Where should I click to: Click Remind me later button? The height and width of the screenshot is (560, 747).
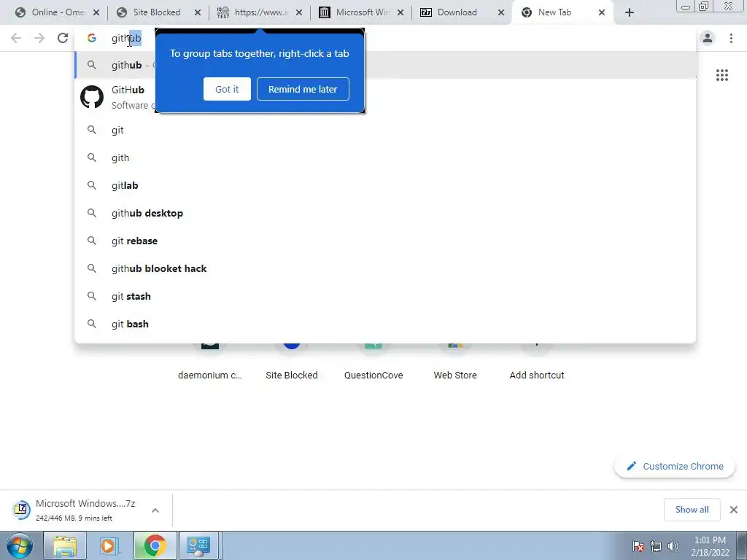(x=303, y=89)
